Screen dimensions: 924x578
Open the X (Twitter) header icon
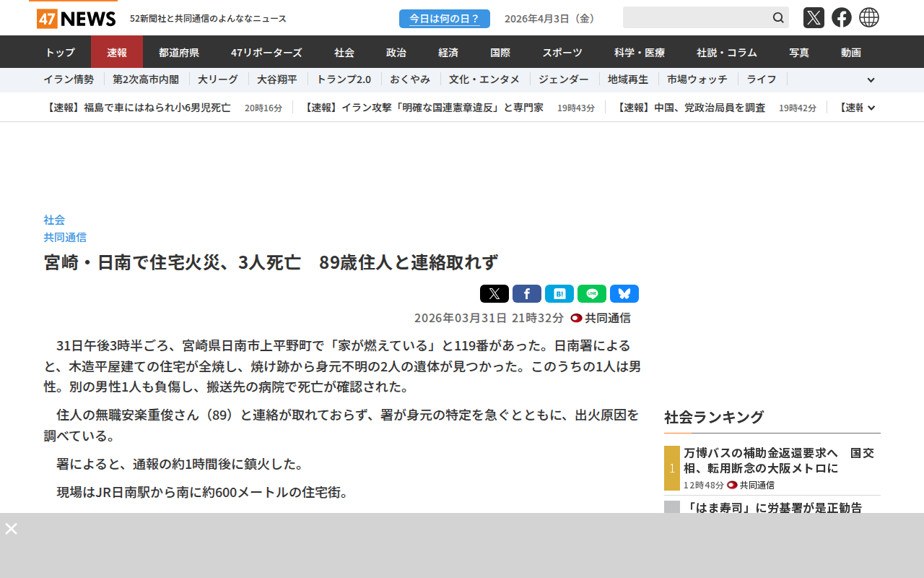point(814,17)
